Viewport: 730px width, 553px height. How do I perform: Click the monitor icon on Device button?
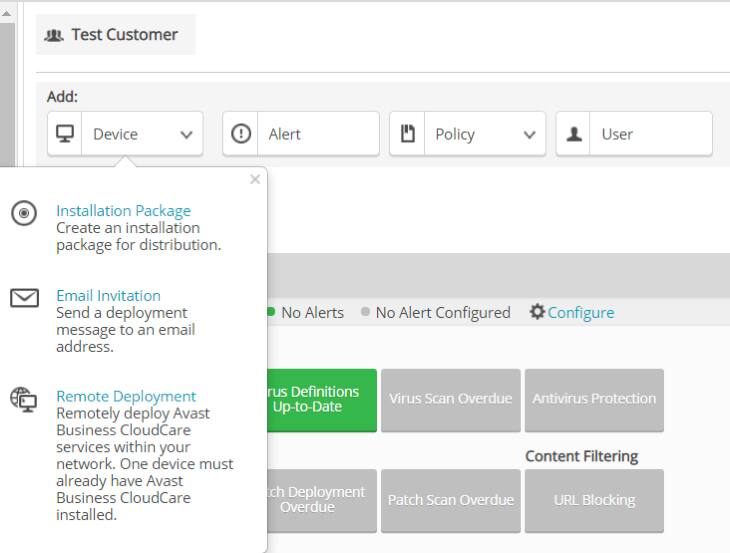[x=66, y=134]
